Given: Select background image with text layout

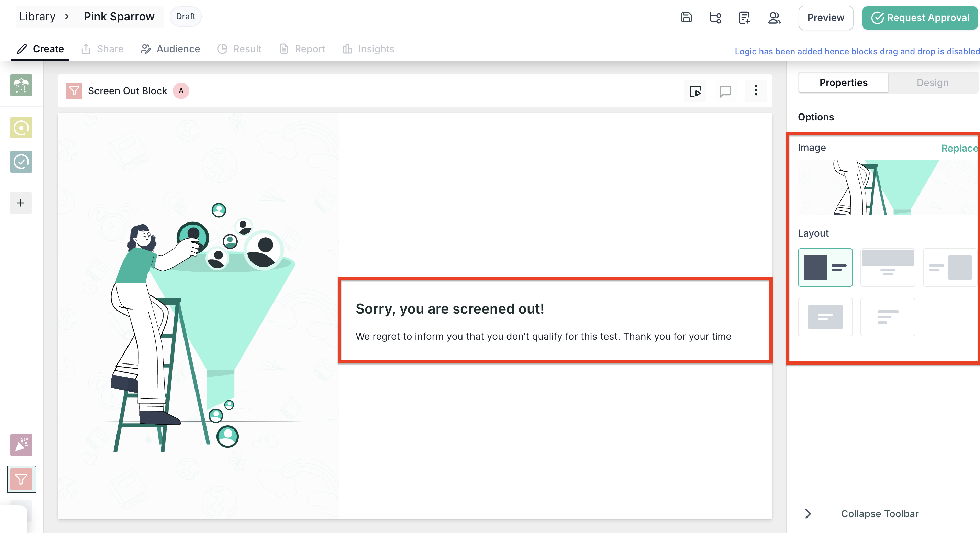Looking at the screenshot, I should pyautogui.click(x=825, y=317).
